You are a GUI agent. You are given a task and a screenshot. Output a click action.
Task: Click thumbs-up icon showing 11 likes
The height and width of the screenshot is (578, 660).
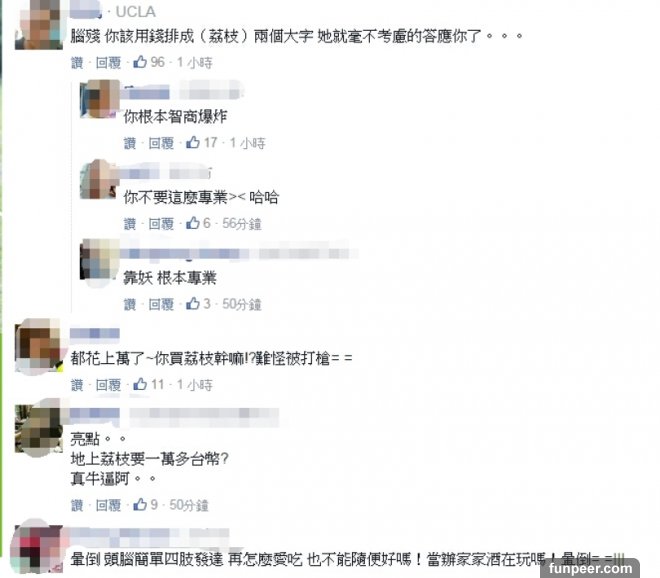coord(140,384)
